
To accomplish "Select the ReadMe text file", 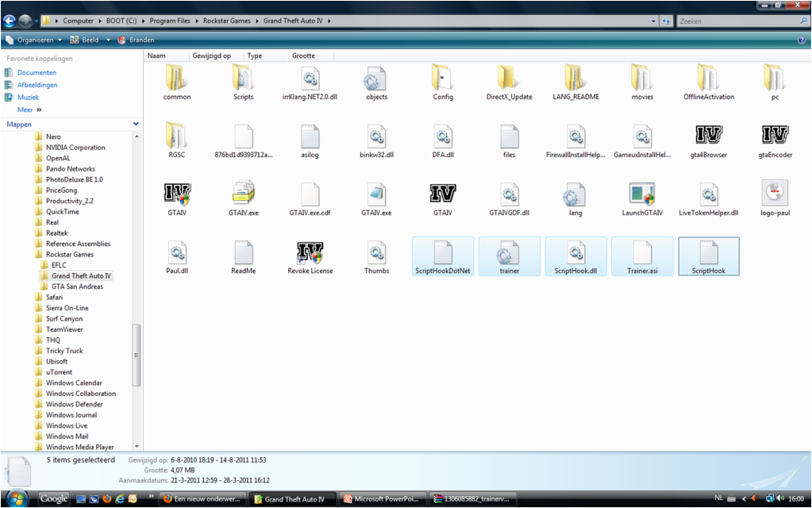I will [x=244, y=257].
